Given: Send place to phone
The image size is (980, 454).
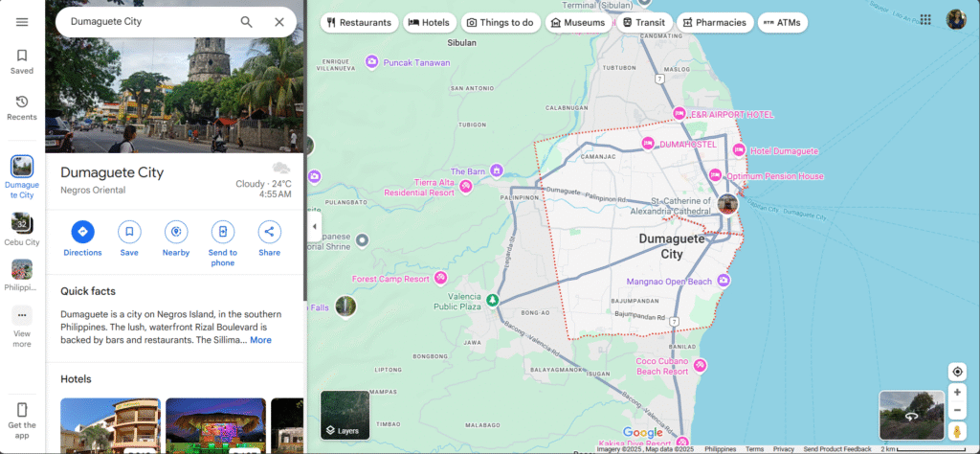Looking at the screenshot, I should 222,243.
